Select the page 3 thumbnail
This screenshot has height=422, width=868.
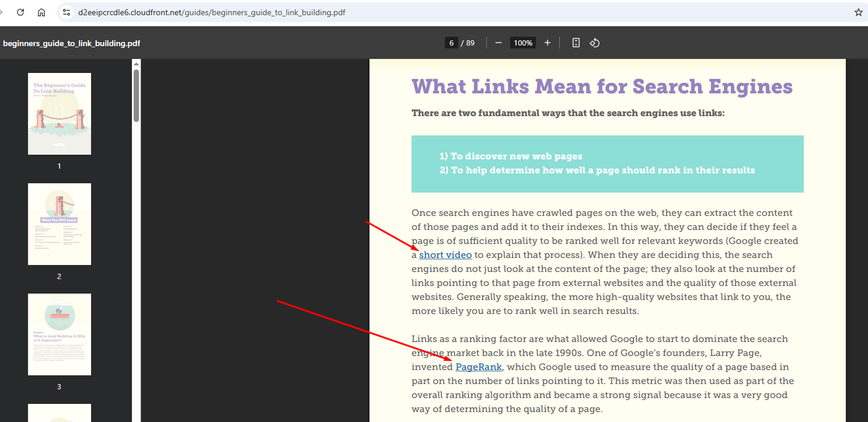60,334
